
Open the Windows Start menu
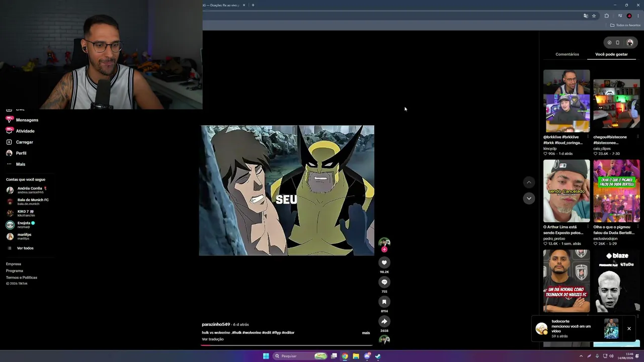click(266, 356)
